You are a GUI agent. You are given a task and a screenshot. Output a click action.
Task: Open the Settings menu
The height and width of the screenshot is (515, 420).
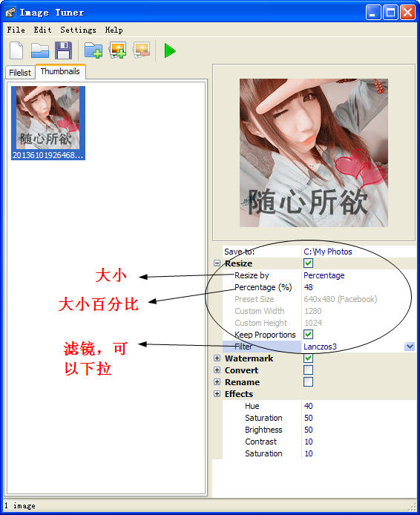[x=78, y=30]
